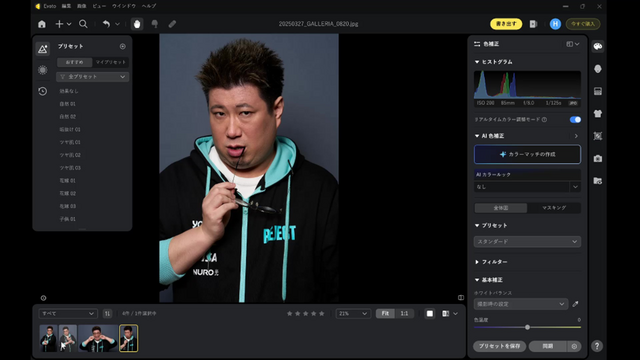Select the white balance eyedropper
The height and width of the screenshot is (360, 640).
575,304
